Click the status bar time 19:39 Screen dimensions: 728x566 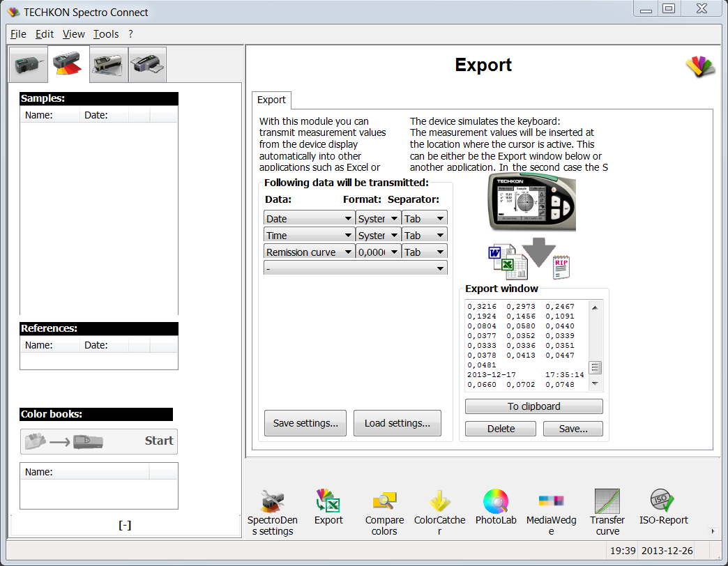coord(623,551)
